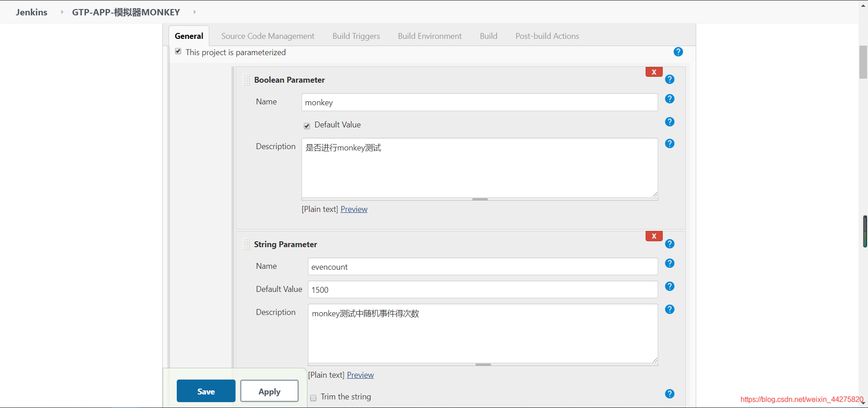The height and width of the screenshot is (408, 868).
Task: Go to Jenkins home breadcrumb
Action: 32,12
